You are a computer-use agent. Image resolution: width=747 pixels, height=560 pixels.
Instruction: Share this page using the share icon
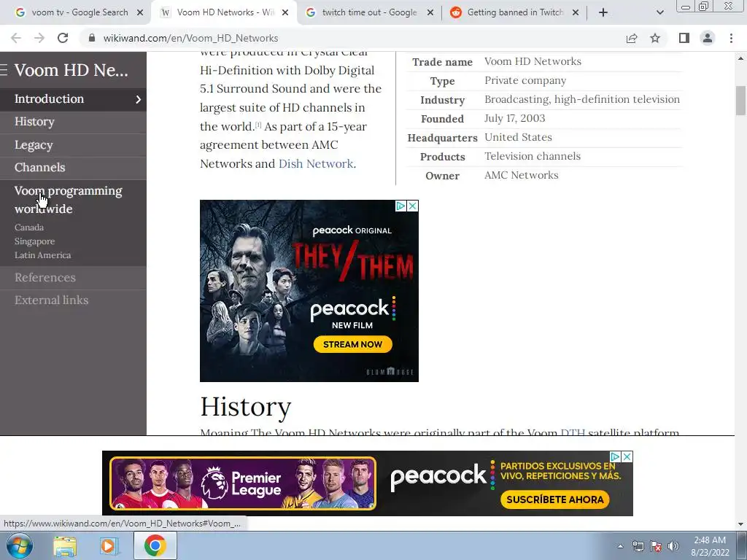click(x=632, y=38)
